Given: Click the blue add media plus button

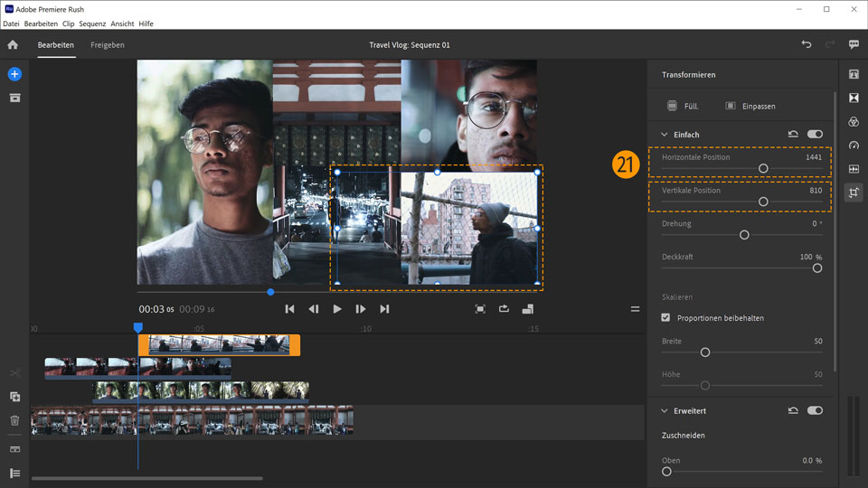Looking at the screenshot, I should [14, 74].
